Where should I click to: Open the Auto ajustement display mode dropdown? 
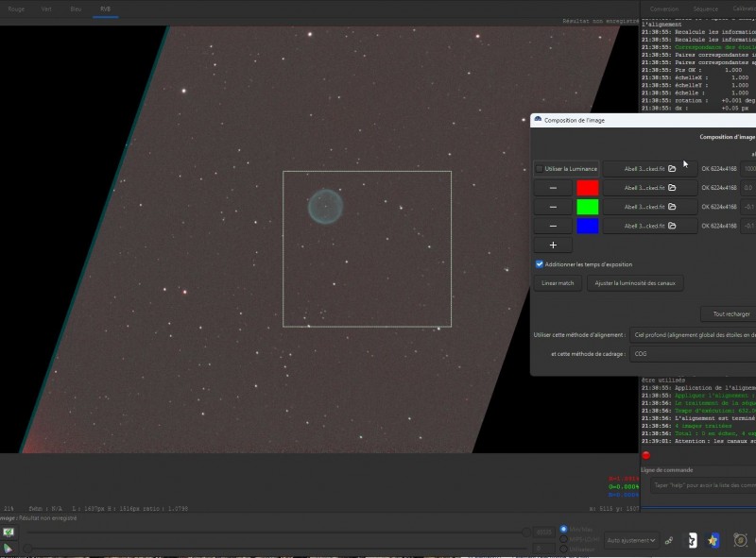(x=630, y=540)
